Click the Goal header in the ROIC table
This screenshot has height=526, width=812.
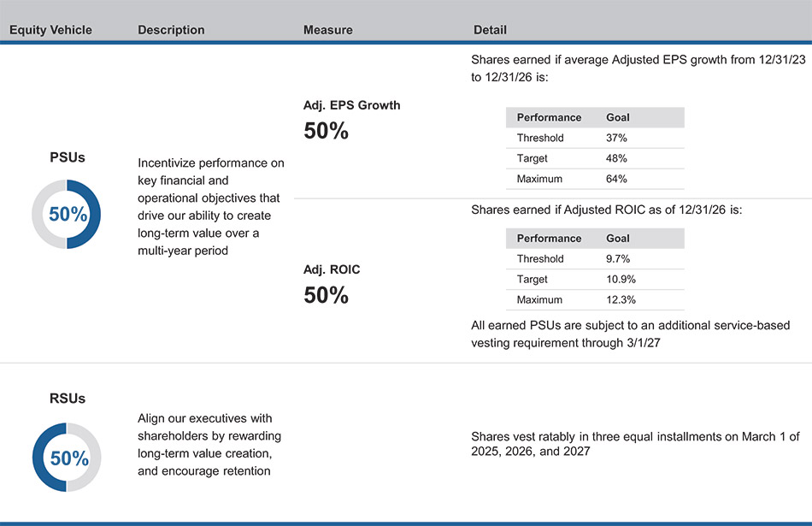click(x=617, y=239)
